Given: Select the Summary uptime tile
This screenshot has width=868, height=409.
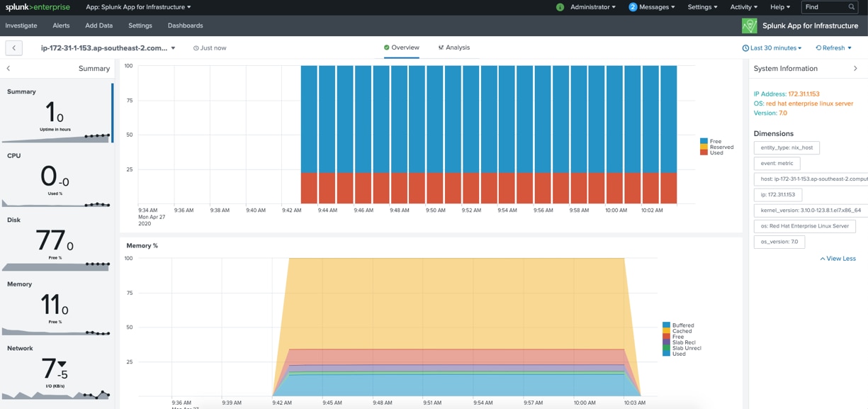Looking at the screenshot, I should pos(57,113).
